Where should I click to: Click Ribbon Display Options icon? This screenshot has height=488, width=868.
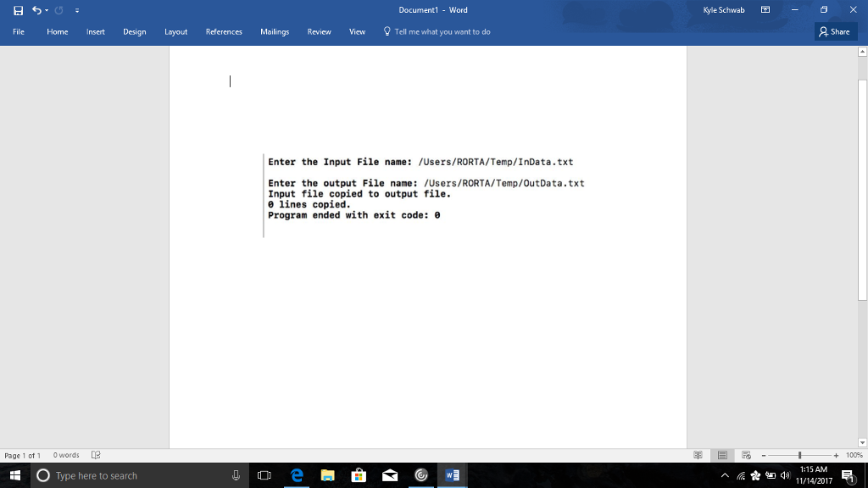point(765,9)
